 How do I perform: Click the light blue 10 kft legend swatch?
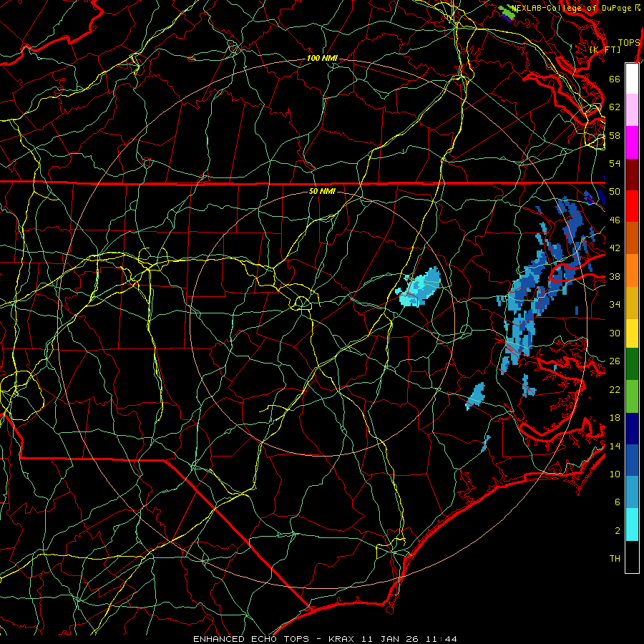632,492
